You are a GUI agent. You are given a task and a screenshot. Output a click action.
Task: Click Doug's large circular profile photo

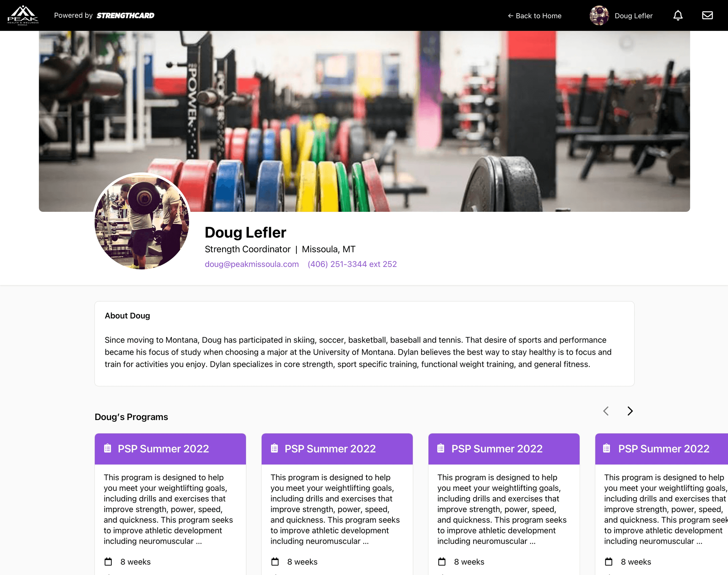(142, 221)
